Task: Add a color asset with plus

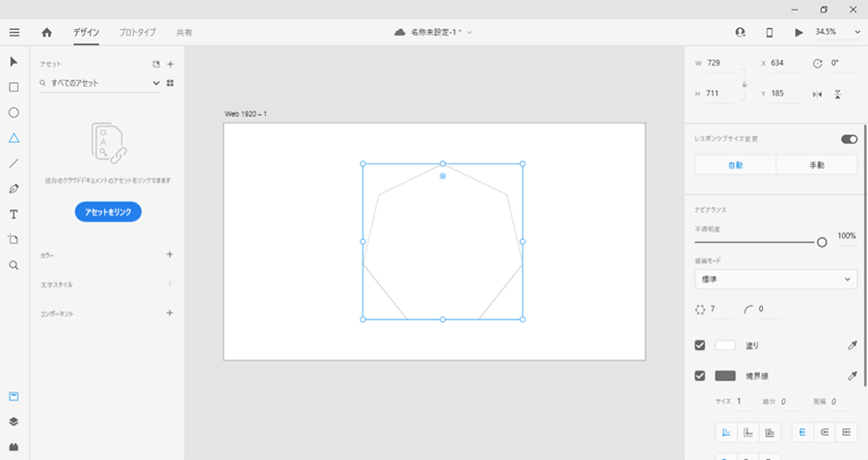Action: coord(170,255)
